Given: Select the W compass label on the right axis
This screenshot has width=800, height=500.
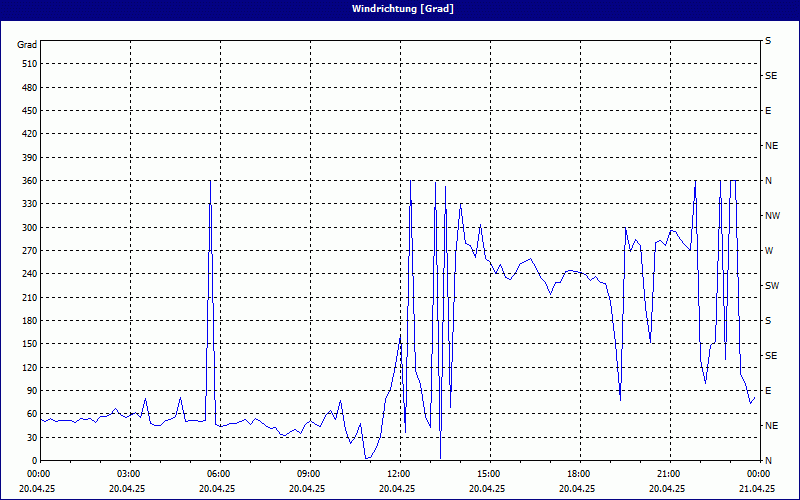Looking at the screenshot, I should 769,251.
